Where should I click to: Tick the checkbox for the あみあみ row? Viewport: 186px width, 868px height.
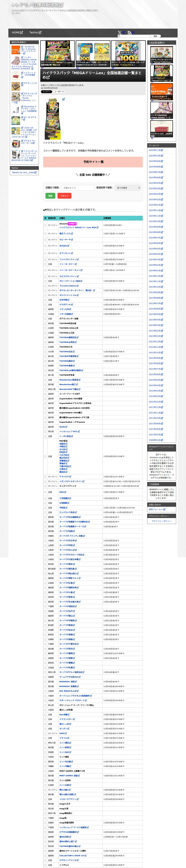pyautogui.click(x=45, y=246)
